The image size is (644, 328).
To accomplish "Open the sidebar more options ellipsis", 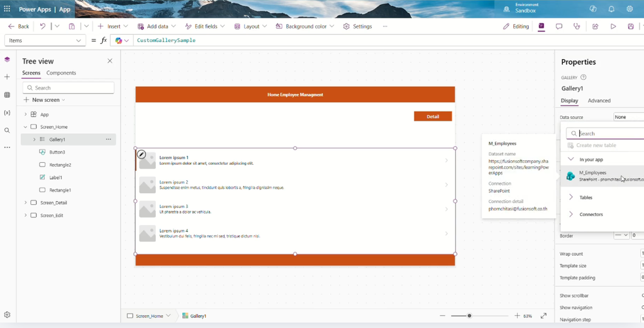I will (7, 147).
